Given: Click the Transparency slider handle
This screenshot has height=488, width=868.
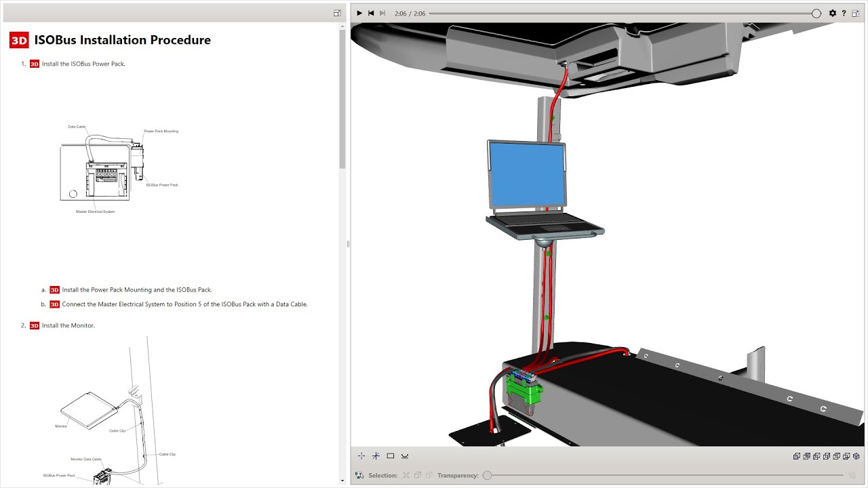Looking at the screenshot, I should pyautogui.click(x=487, y=475).
